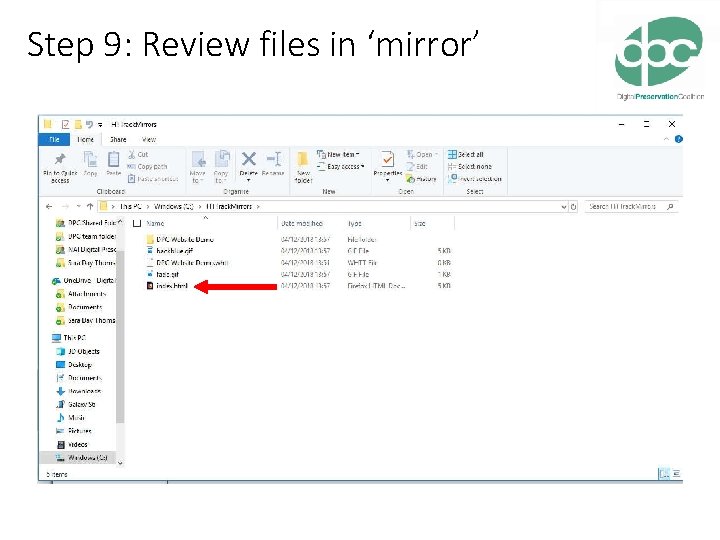This screenshot has width=720, height=540.
Task: Switch to Details view in status bar
Action: [664, 473]
